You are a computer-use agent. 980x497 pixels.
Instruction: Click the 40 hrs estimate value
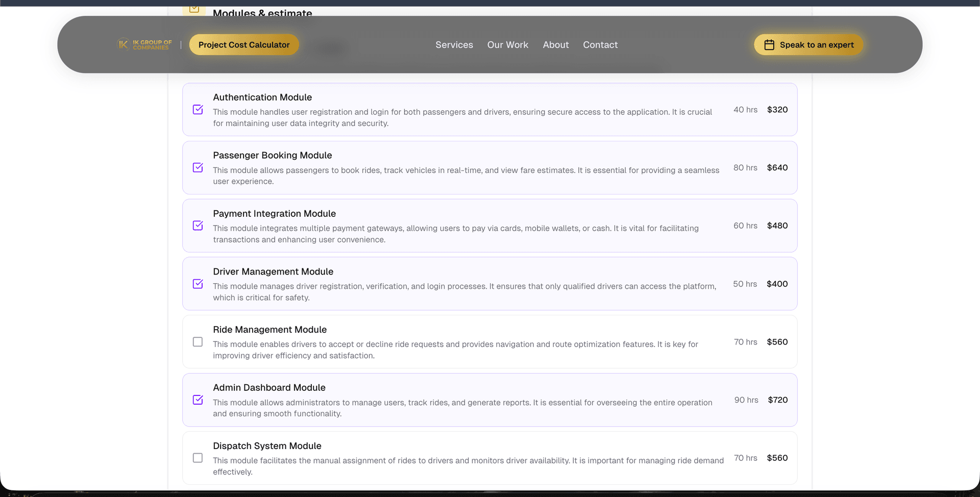[x=746, y=110]
